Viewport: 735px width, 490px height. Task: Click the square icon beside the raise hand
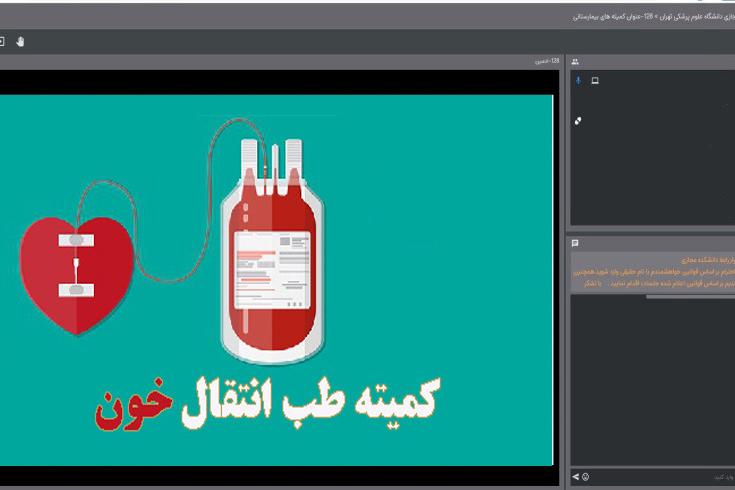(2, 41)
